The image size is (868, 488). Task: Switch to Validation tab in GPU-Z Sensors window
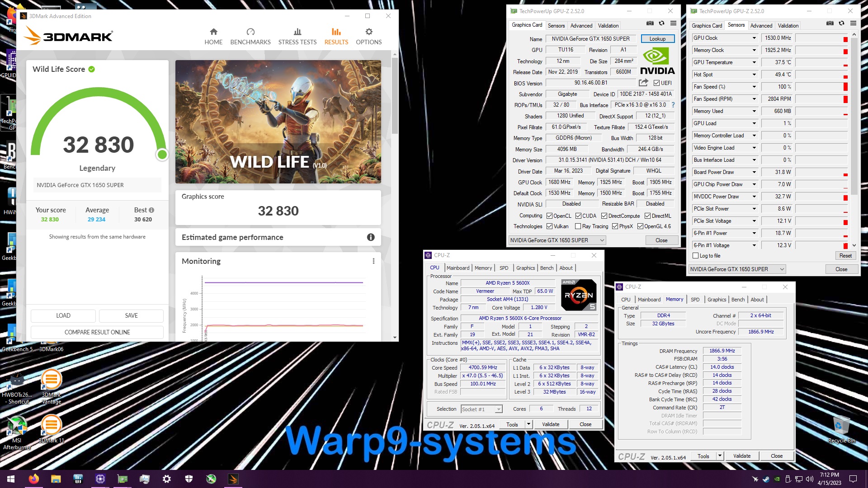(788, 26)
